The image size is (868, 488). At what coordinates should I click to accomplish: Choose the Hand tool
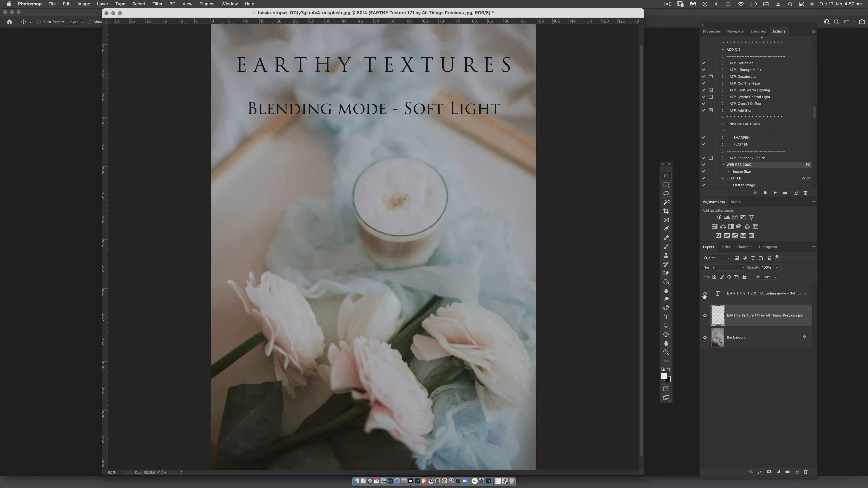[666, 343]
